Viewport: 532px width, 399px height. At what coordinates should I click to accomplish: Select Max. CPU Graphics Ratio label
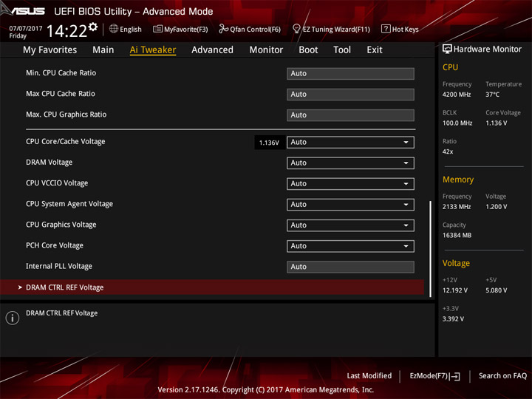(66, 115)
